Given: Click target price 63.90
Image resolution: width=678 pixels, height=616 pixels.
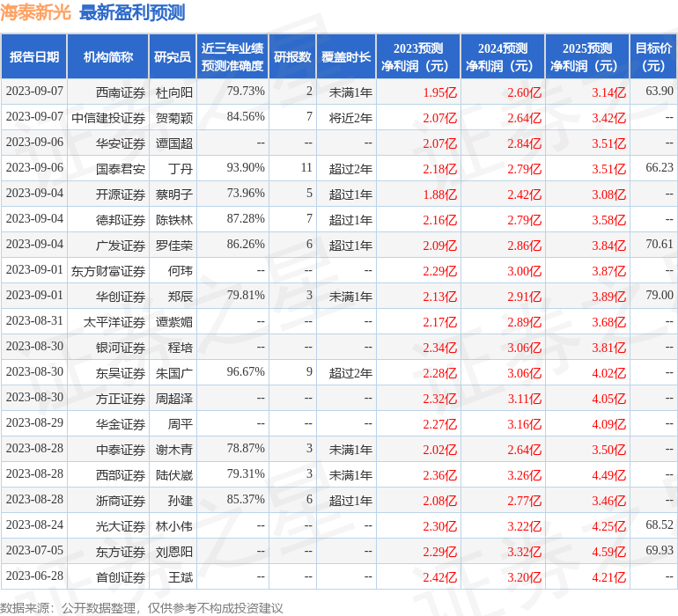Looking at the screenshot, I should (x=660, y=91).
